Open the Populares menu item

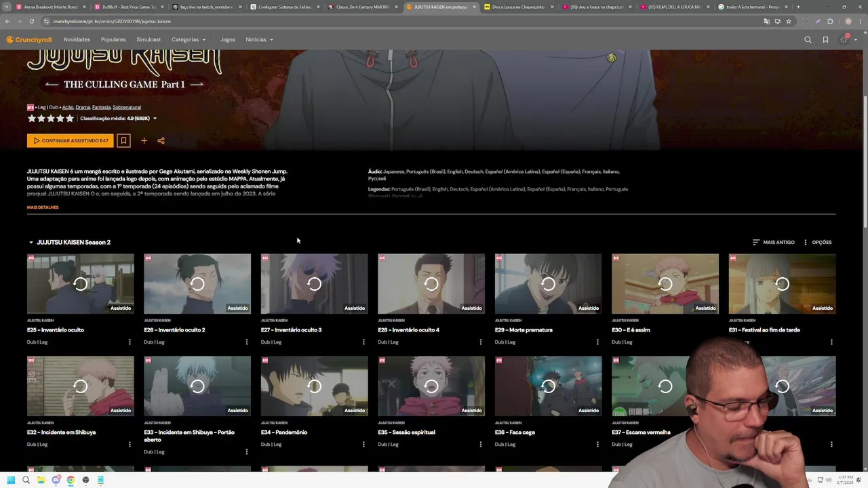click(113, 39)
